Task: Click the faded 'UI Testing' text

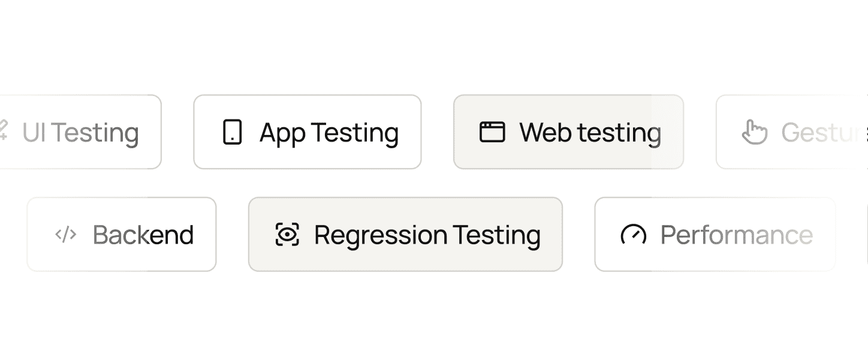Action: 80,133
